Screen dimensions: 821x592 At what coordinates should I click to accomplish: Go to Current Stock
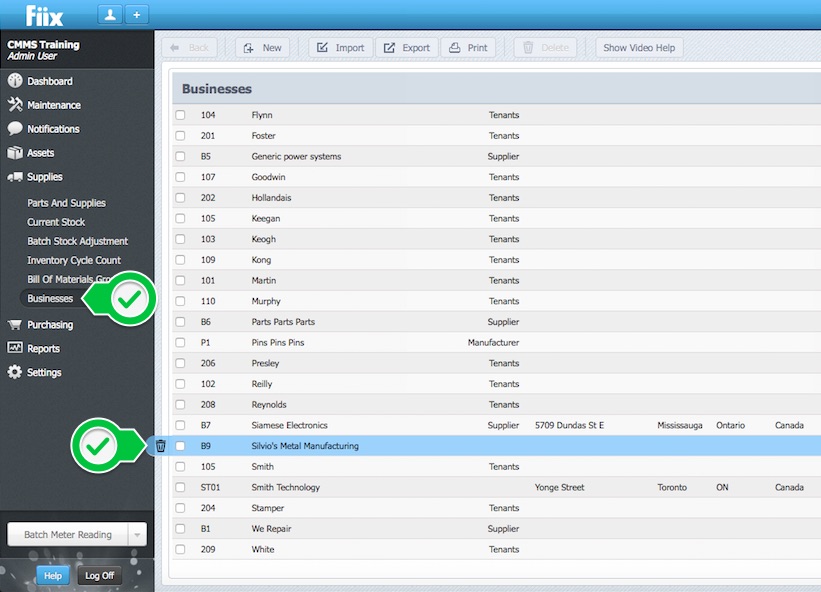[56, 222]
